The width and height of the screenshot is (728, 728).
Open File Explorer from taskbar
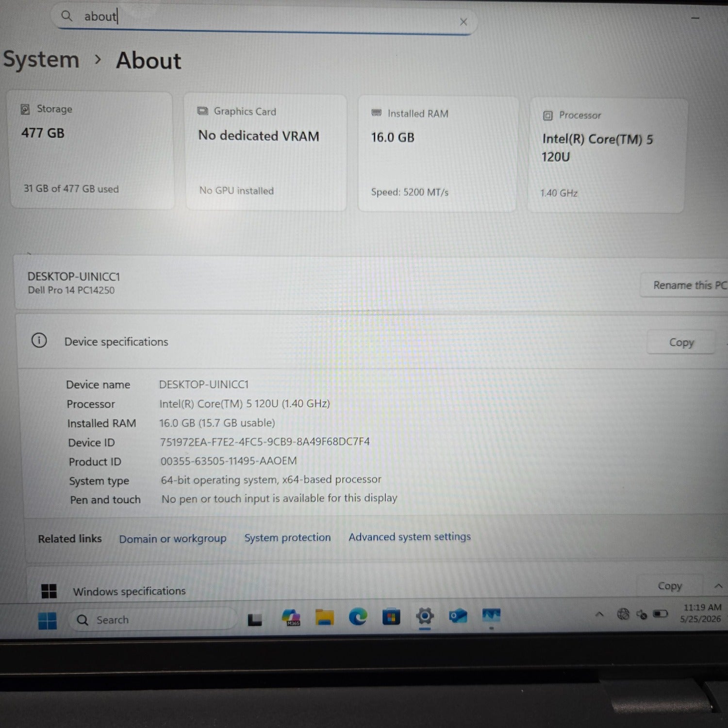click(325, 617)
